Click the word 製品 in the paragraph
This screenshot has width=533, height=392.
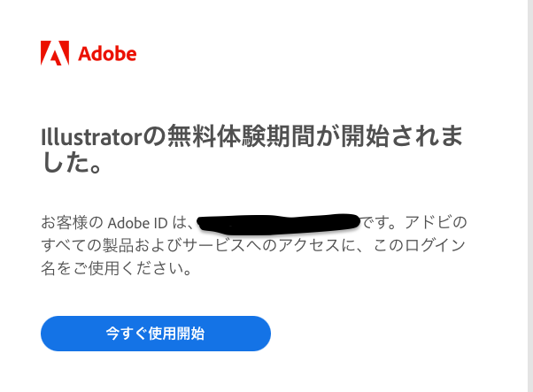pyautogui.click(x=125, y=244)
